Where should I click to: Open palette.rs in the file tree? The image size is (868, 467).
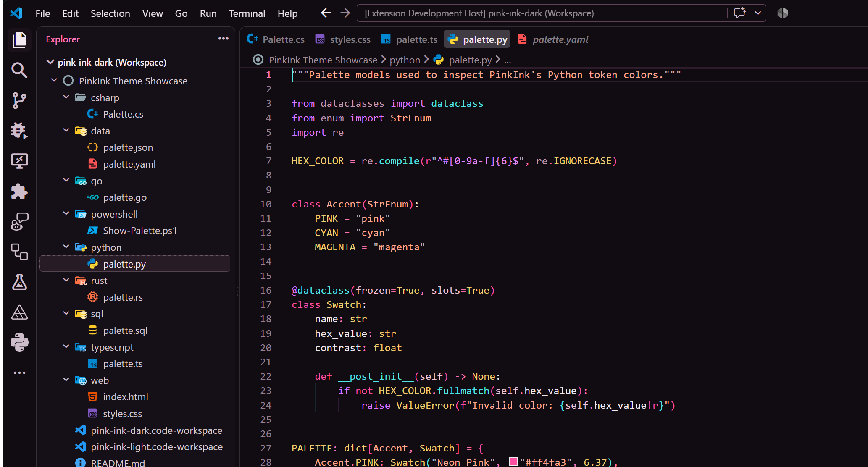135,297
